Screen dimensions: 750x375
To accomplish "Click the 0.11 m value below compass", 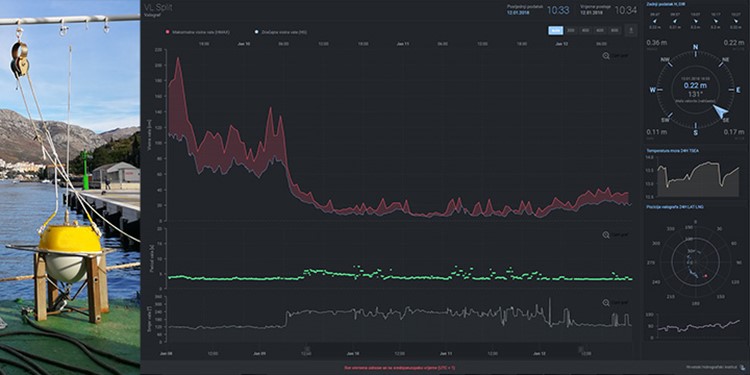I will coord(656,132).
